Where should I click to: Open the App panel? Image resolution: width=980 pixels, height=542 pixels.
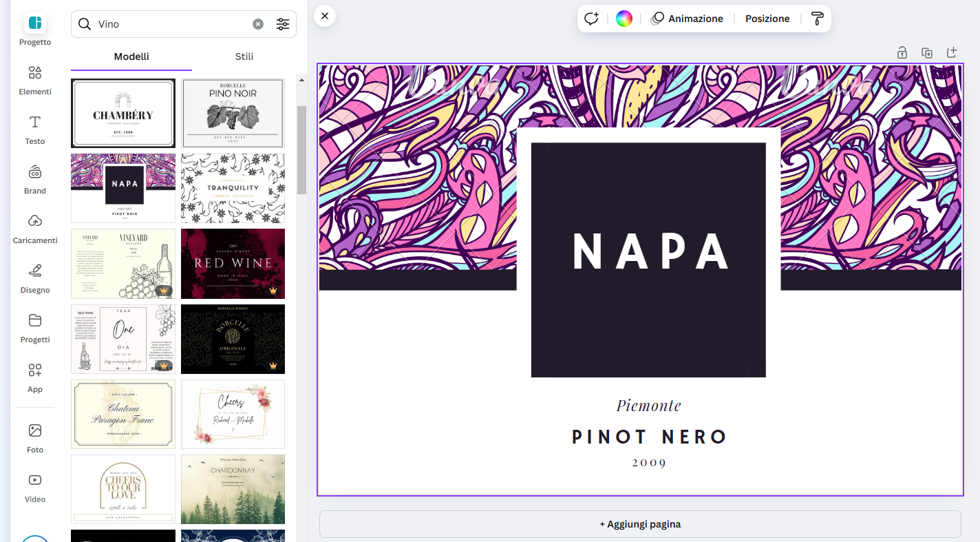35,377
